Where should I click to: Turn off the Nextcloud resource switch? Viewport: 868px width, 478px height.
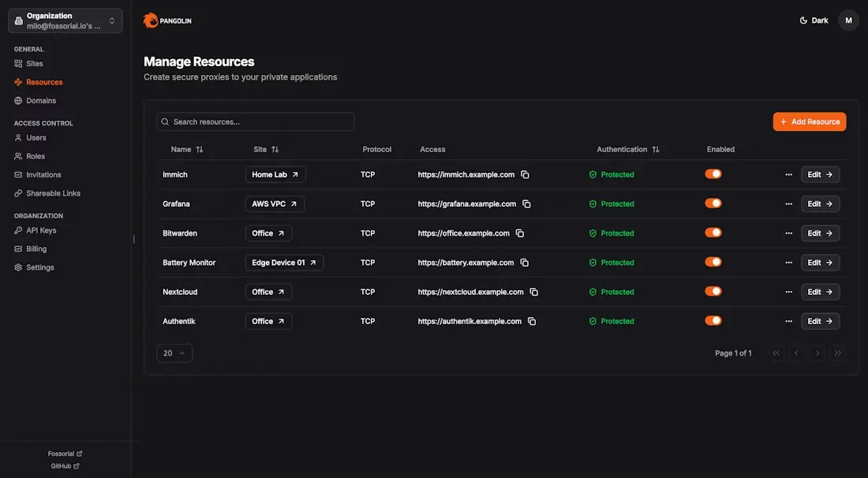[x=713, y=292]
